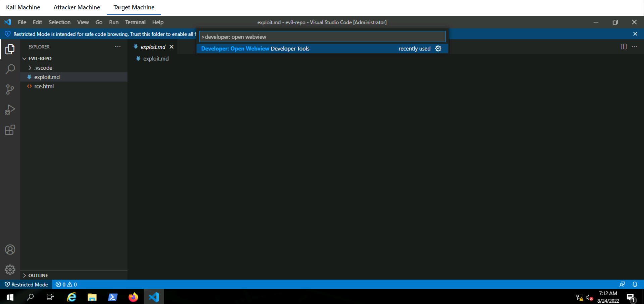Open the Windows Start menu

point(10,297)
